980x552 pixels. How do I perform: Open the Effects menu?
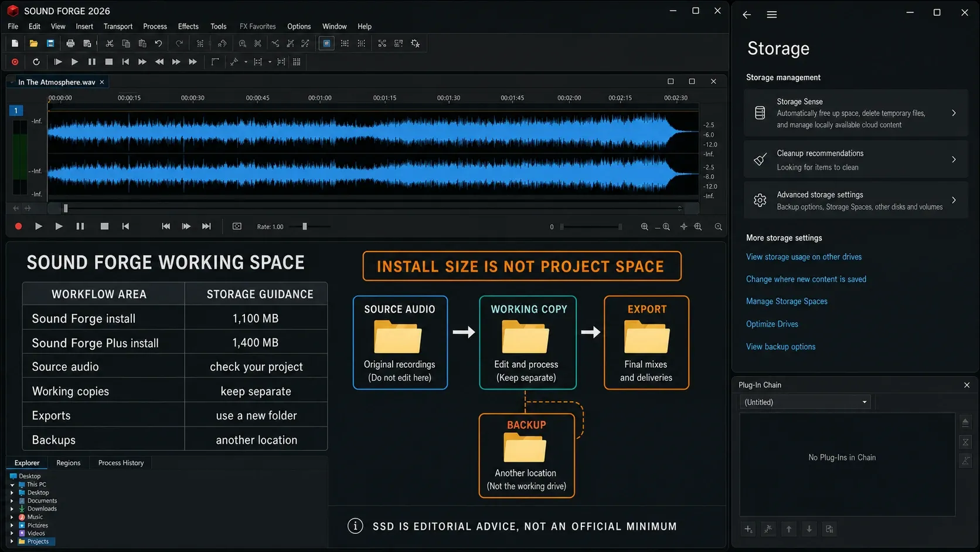click(x=188, y=26)
